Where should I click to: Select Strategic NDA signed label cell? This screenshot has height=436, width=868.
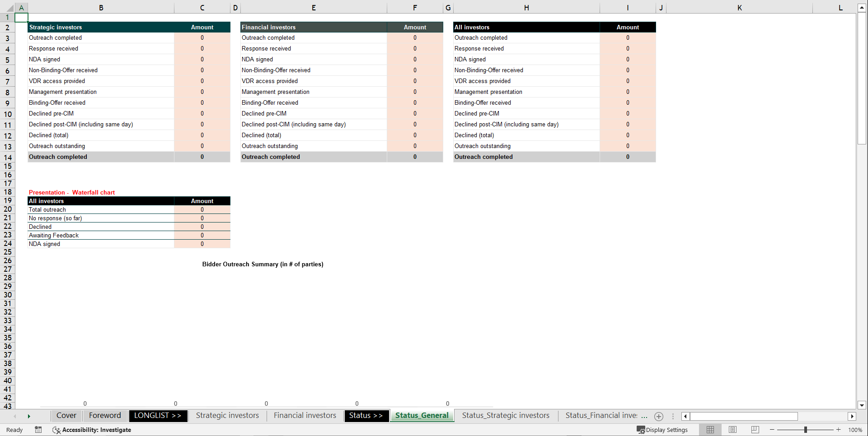click(x=101, y=60)
